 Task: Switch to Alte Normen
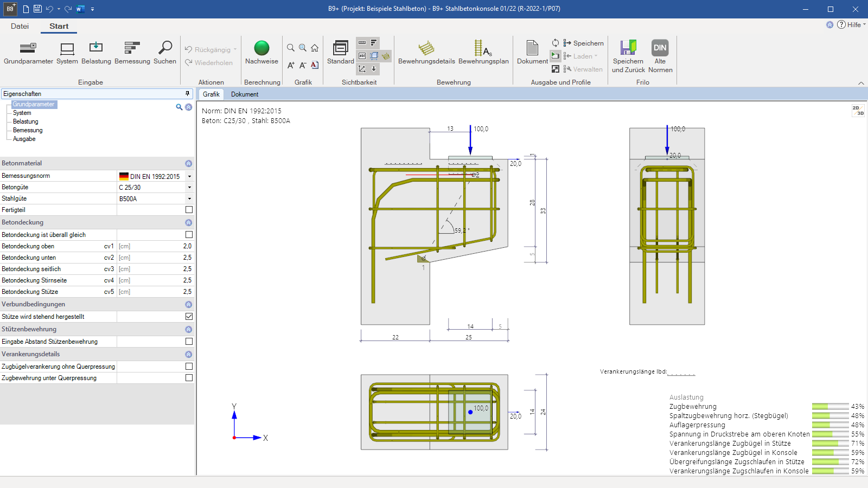(660, 56)
